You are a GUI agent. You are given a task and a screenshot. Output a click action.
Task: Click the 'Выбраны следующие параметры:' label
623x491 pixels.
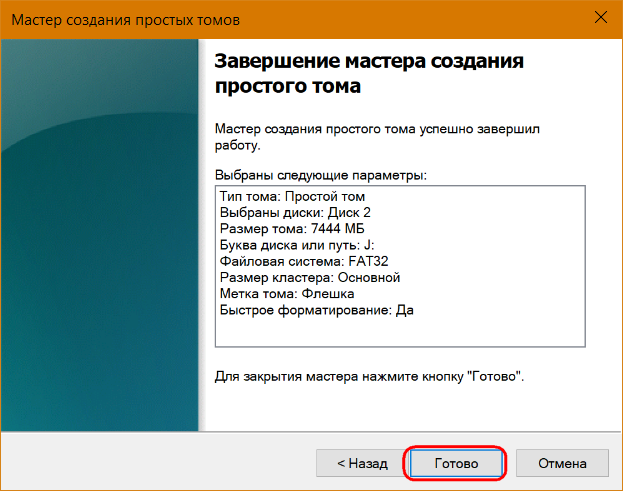pyautogui.click(x=321, y=175)
